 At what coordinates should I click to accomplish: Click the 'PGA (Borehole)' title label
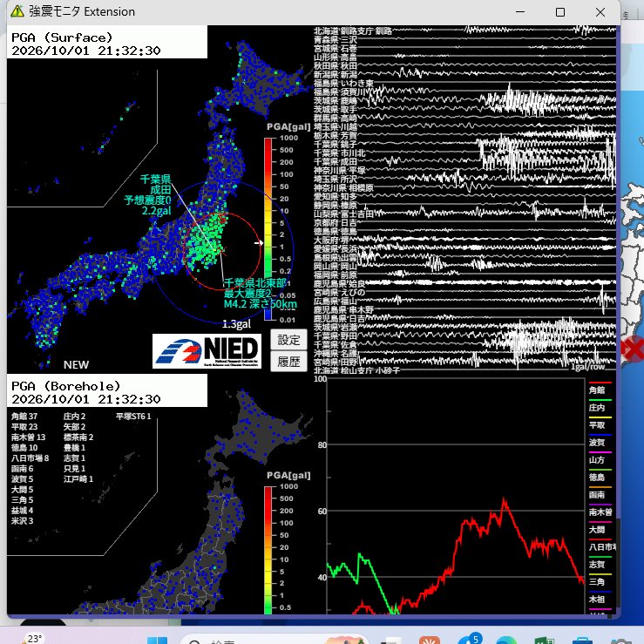click(x=65, y=386)
